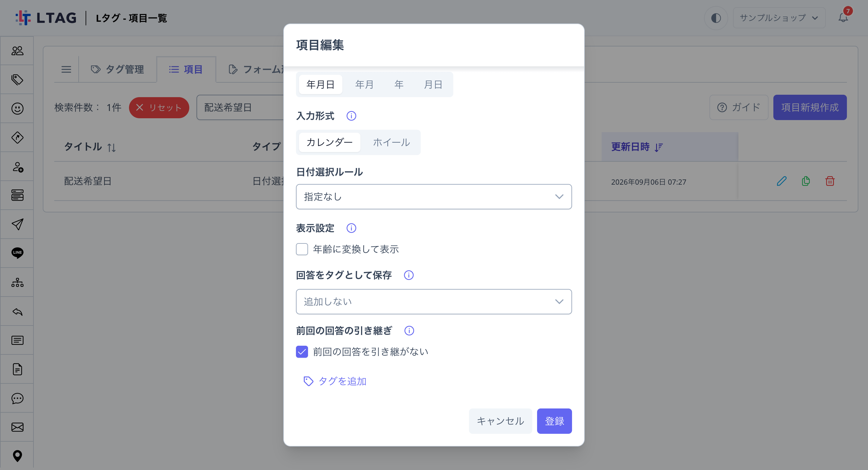The image size is (868, 470).
Task: Select the 年月日 date format option
Action: tap(320, 84)
